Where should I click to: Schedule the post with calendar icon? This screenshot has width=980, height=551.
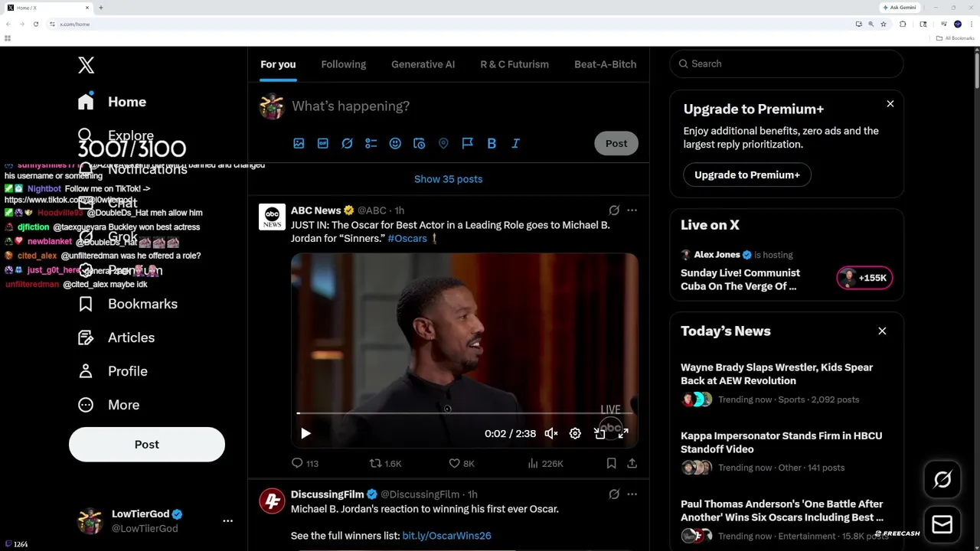click(x=419, y=144)
